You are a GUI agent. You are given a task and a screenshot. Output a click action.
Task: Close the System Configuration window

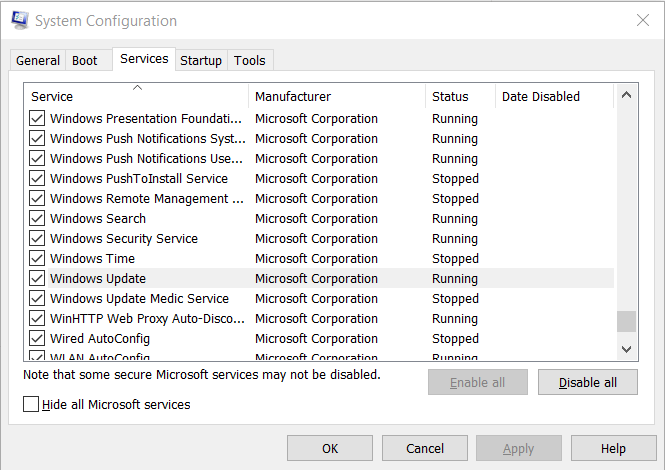[643, 20]
